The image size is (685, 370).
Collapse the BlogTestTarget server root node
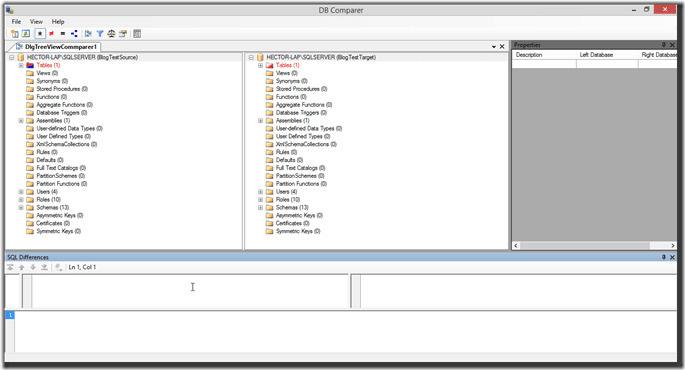[251, 57]
